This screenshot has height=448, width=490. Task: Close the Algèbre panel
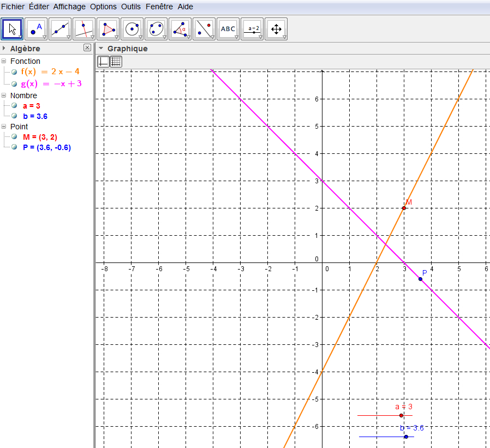pyautogui.click(x=87, y=47)
